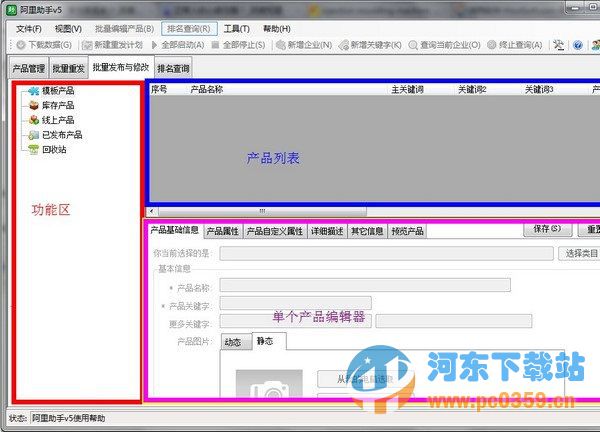Click the 关键词2 column header

472,90
